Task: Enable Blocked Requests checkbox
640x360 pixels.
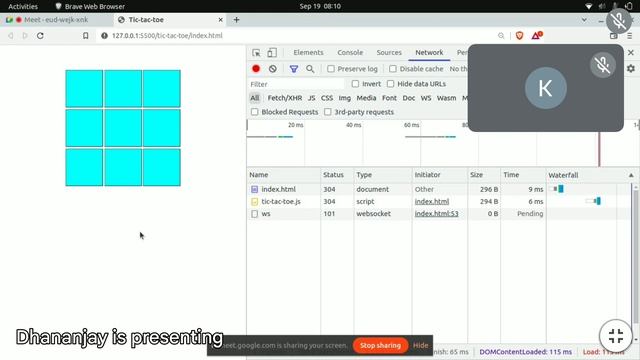Action: [255, 112]
